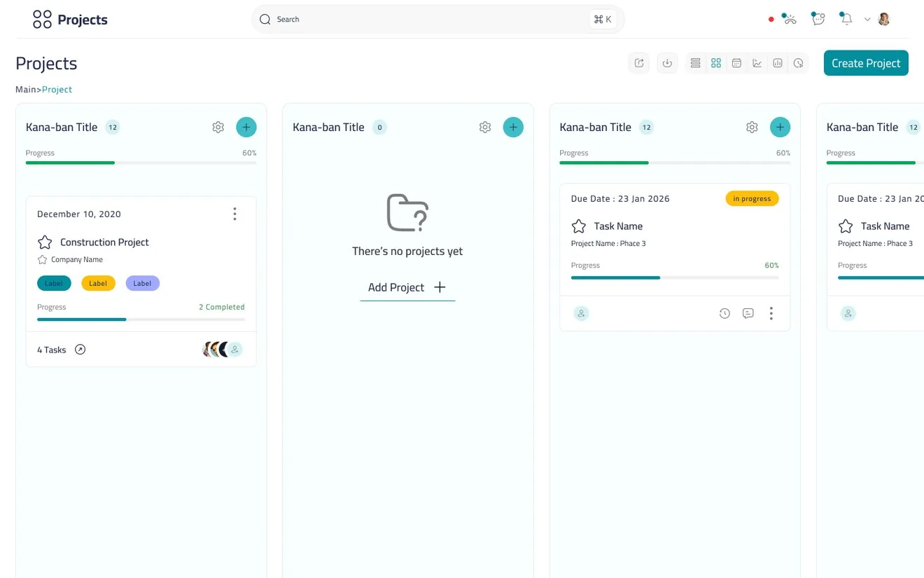Toggle the star beside Construction Project
This screenshot has height=578, width=924.
click(45, 242)
